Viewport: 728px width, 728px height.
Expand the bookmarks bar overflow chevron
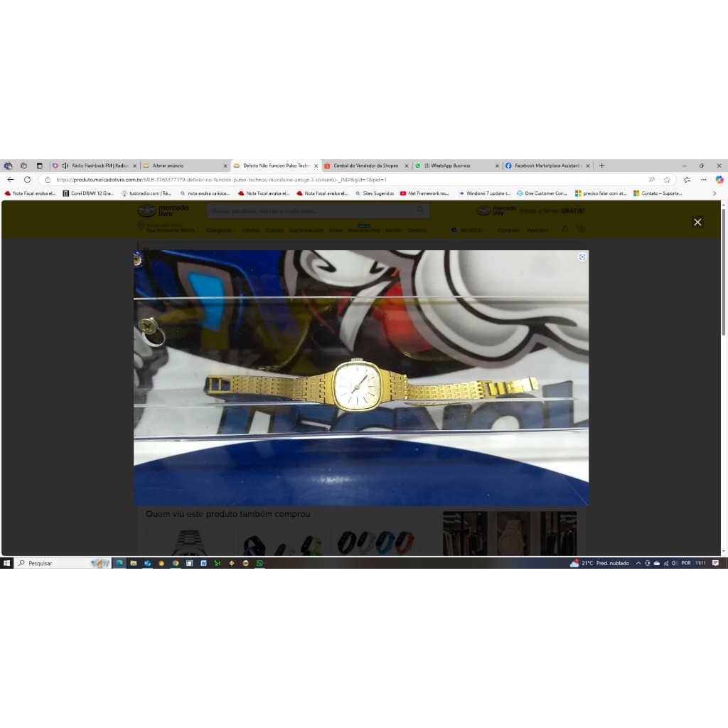pos(714,193)
